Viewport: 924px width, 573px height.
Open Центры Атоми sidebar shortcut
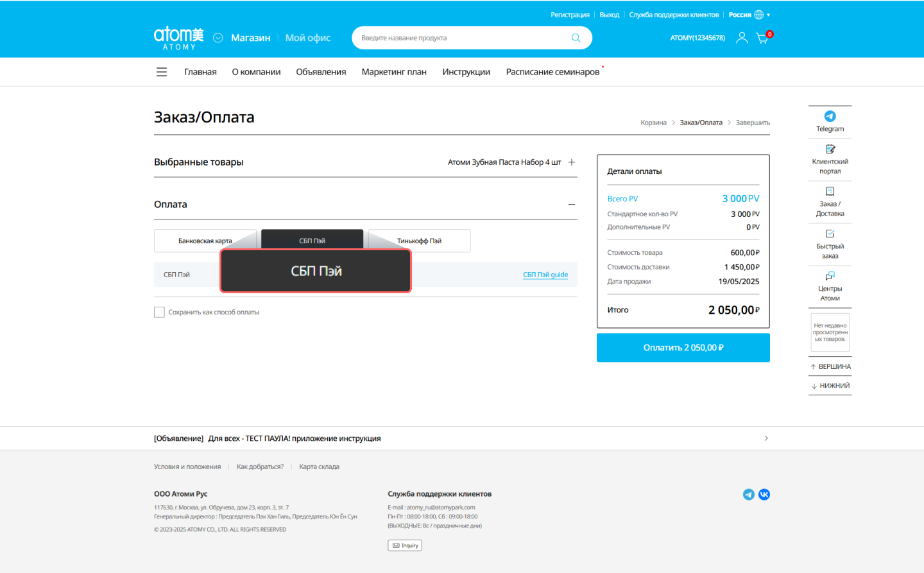point(830,287)
